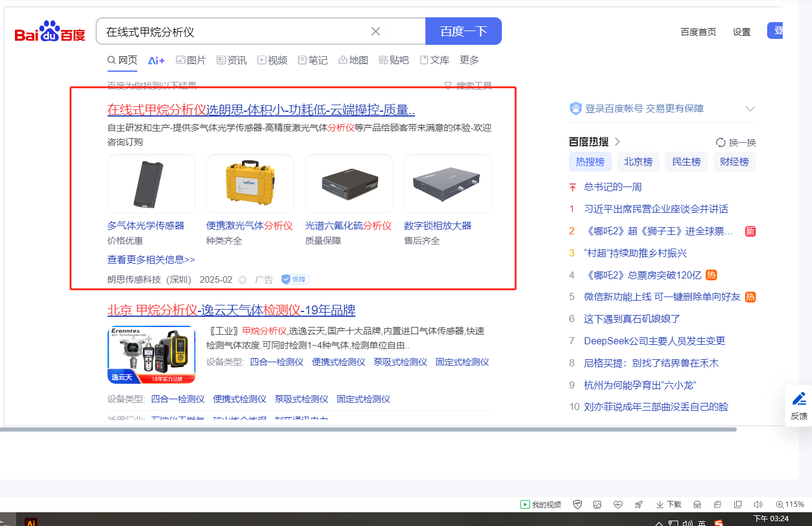Click the browser sound speaker icon
Viewport: 812px width, 526px height.
click(758, 504)
